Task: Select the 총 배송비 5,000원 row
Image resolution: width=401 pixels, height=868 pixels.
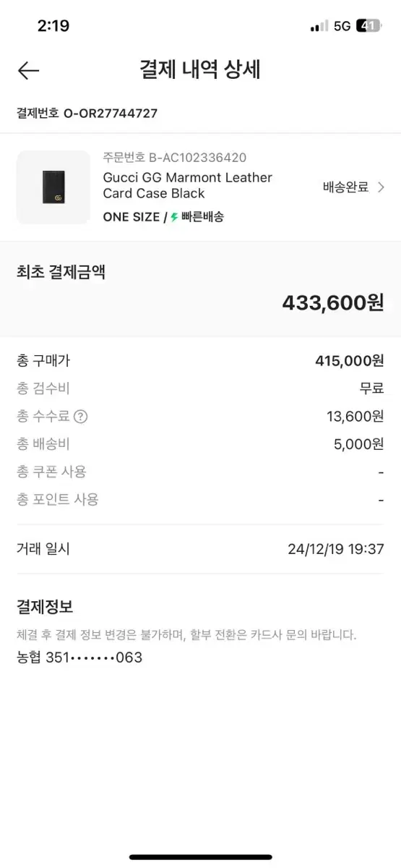Action: click(x=200, y=444)
